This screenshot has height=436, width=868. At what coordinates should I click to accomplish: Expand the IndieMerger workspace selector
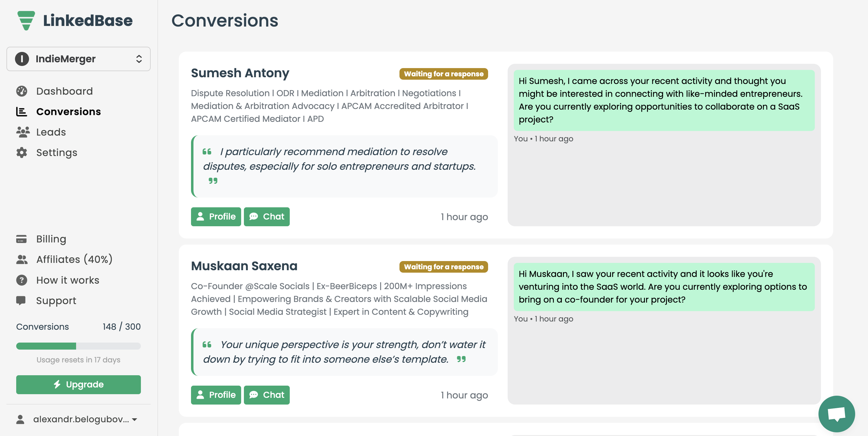tap(78, 59)
